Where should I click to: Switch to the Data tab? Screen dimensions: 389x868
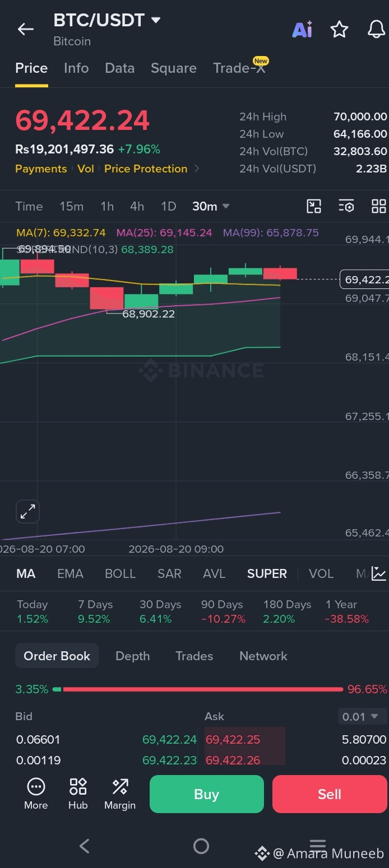point(120,68)
